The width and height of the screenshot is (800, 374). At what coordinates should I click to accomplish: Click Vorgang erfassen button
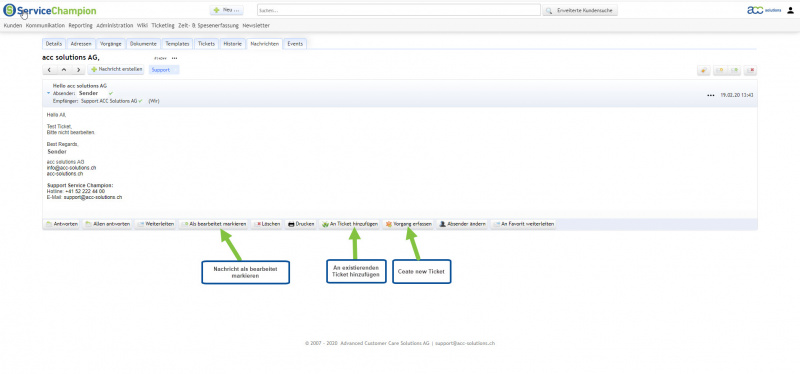pyautogui.click(x=408, y=224)
